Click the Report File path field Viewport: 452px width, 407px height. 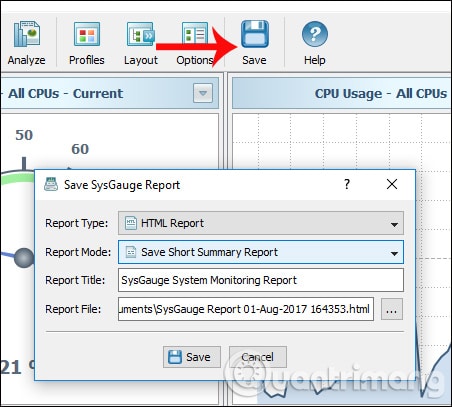246,309
